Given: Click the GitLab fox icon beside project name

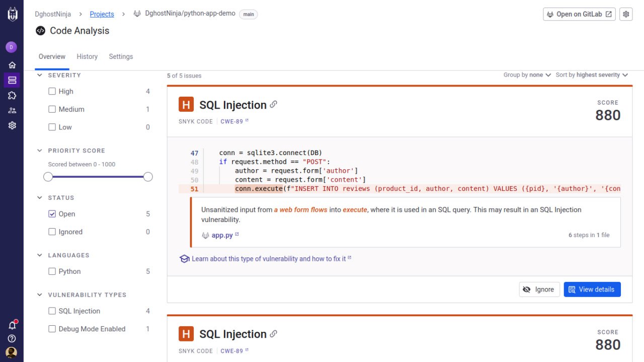Looking at the screenshot, I should pos(137,14).
